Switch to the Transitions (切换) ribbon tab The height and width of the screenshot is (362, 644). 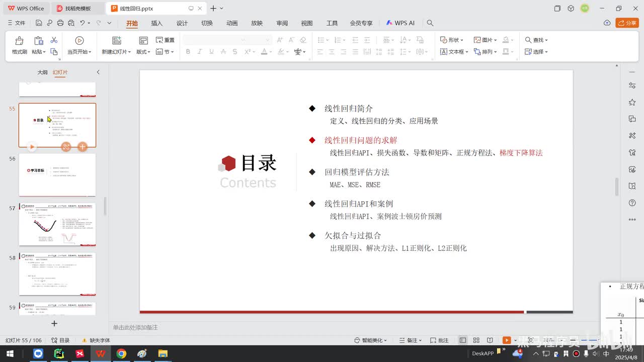pyautogui.click(x=207, y=23)
